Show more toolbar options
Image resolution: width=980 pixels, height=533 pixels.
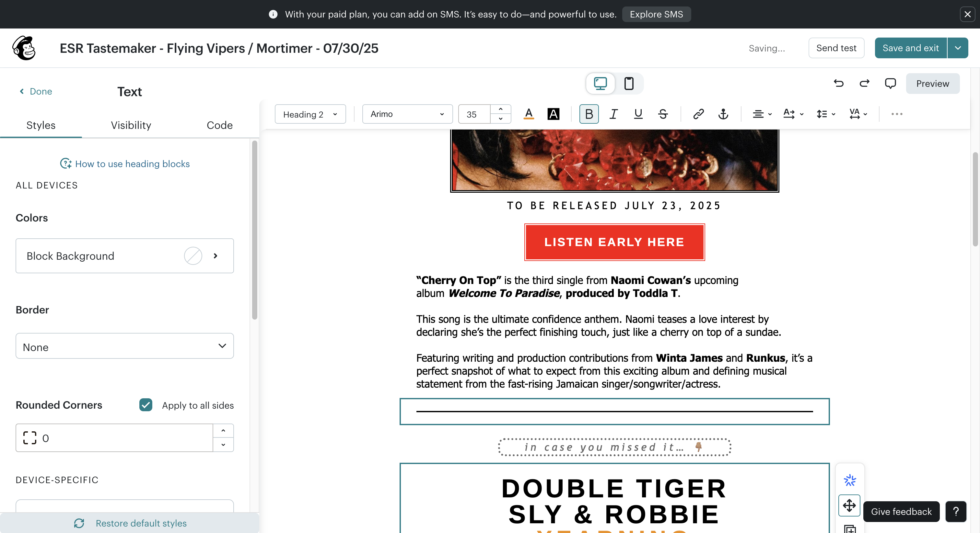point(897,114)
